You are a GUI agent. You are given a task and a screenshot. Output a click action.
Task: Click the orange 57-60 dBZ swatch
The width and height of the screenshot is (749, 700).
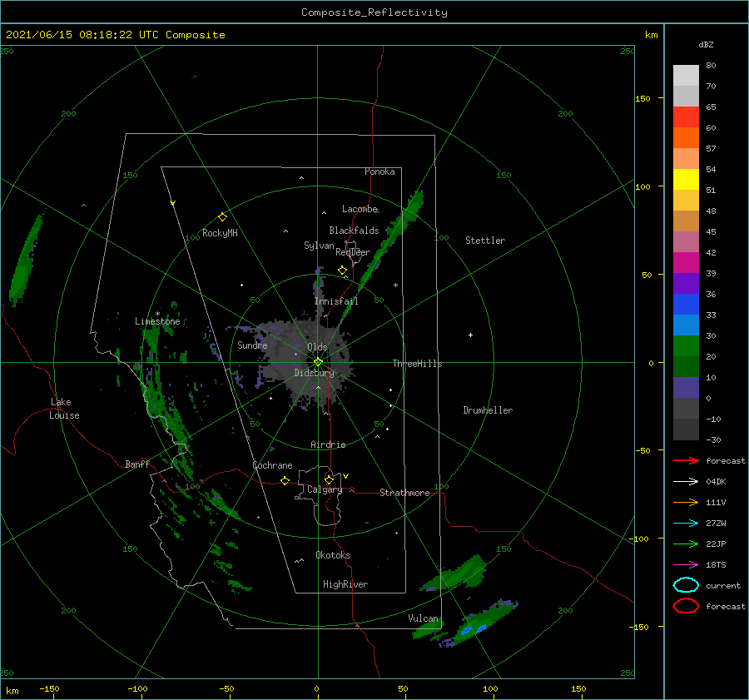686,137
